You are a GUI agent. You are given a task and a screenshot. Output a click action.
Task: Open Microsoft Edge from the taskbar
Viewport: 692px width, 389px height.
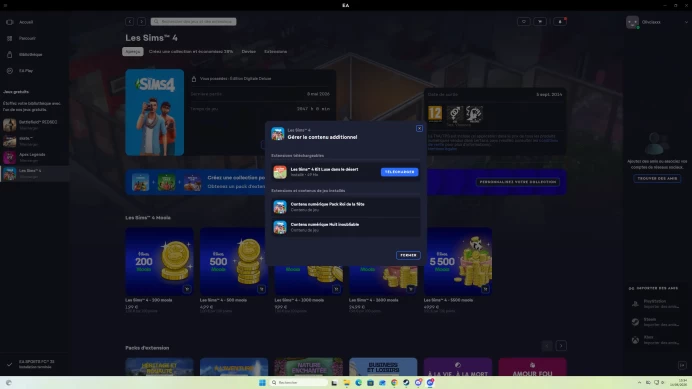358,382
